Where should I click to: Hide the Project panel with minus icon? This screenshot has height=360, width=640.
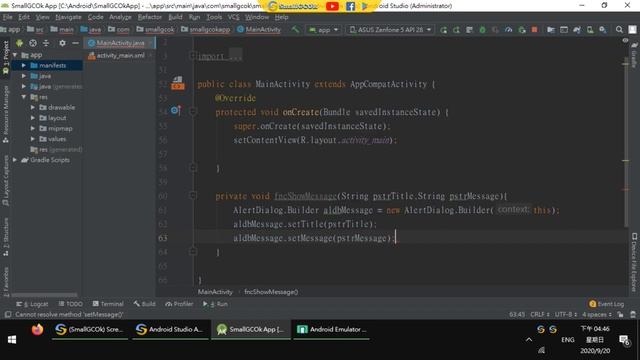(75, 43)
